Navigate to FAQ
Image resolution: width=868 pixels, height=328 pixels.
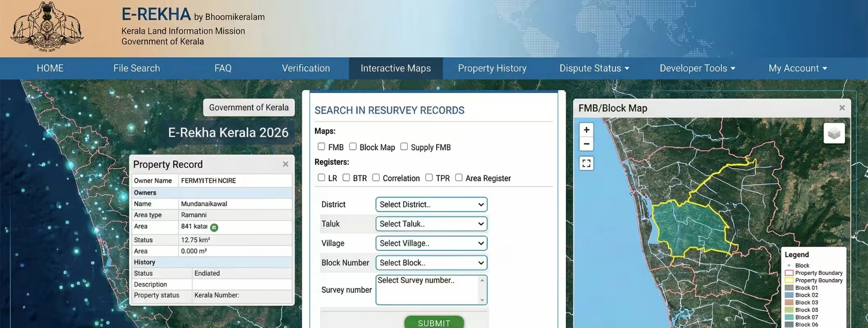click(x=223, y=68)
